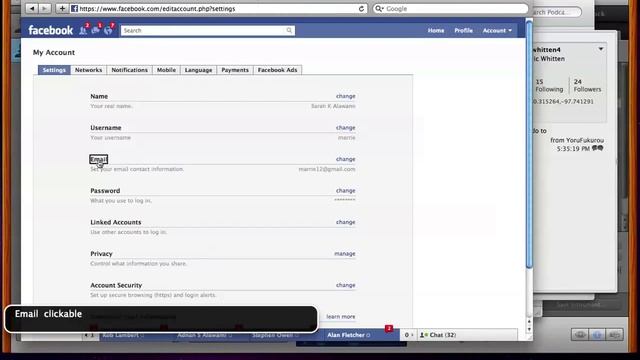Click the Google search field in browser
Screen dimensions: 640x360
450,9
